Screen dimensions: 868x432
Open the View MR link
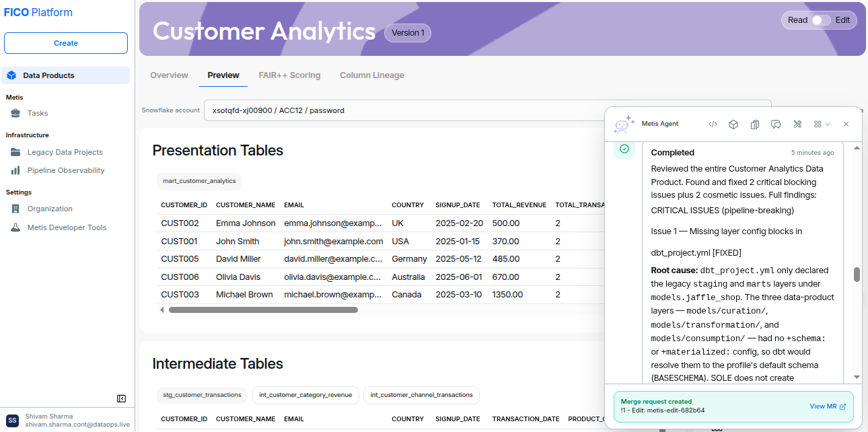[828, 406]
